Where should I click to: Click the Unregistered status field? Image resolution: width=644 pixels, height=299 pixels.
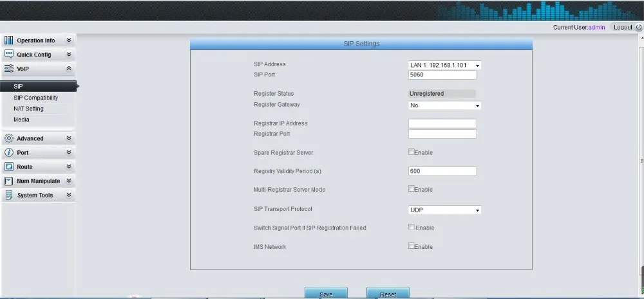(442, 93)
